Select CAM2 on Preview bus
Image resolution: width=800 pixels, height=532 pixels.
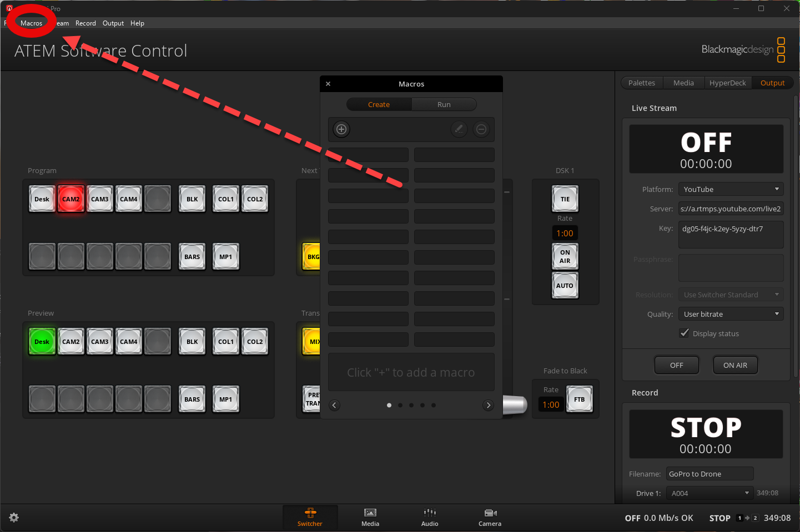click(x=71, y=342)
